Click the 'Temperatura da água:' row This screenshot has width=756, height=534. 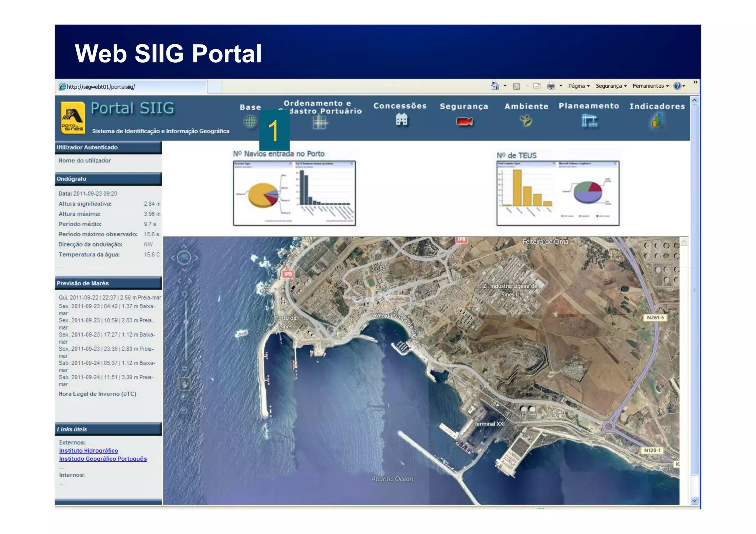pyautogui.click(x=109, y=255)
